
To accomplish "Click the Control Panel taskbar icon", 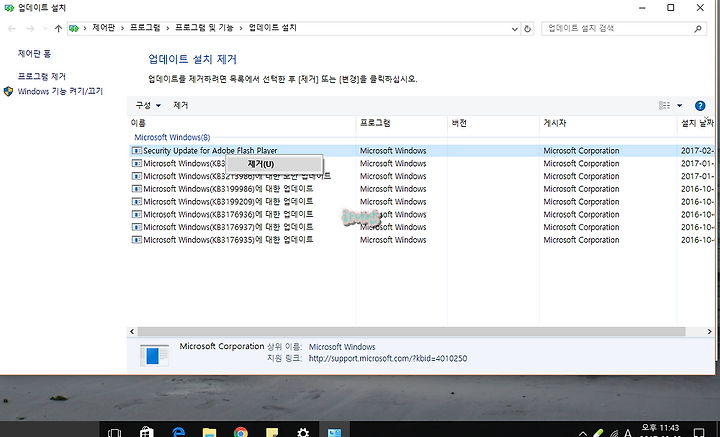I will click(335, 432).
